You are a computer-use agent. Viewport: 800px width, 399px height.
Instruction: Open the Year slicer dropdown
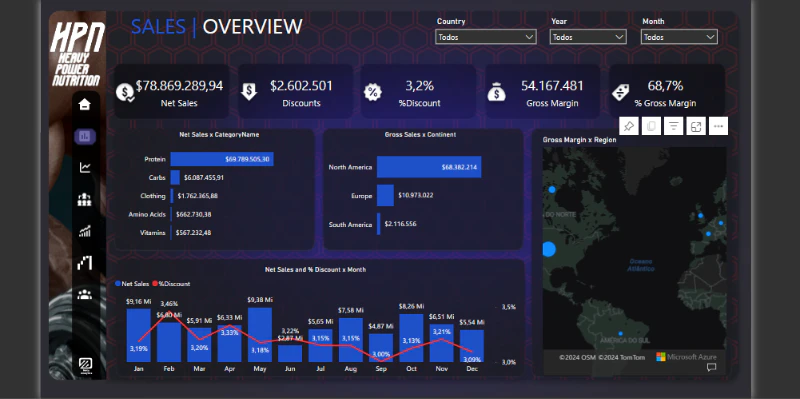tap(588, 37)
